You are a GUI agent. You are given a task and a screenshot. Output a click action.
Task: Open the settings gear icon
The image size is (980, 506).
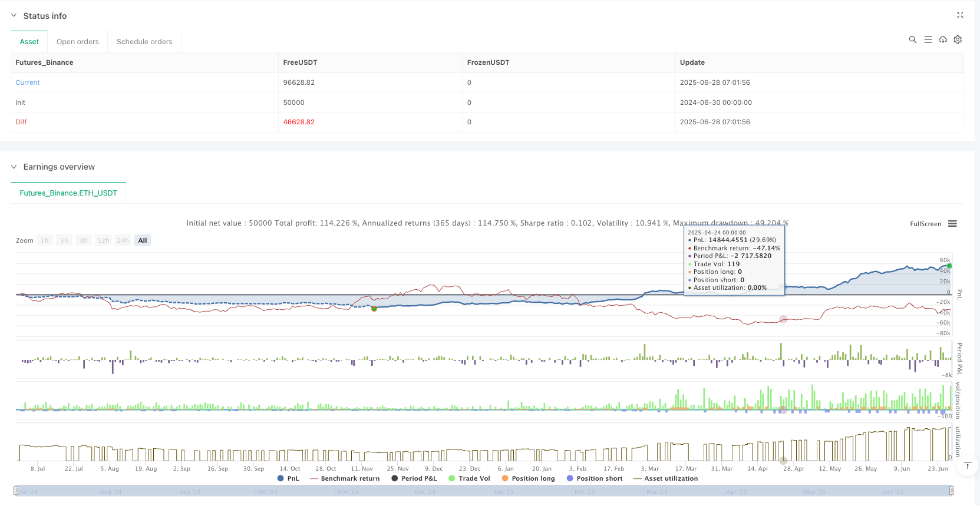tap(958, 39)
